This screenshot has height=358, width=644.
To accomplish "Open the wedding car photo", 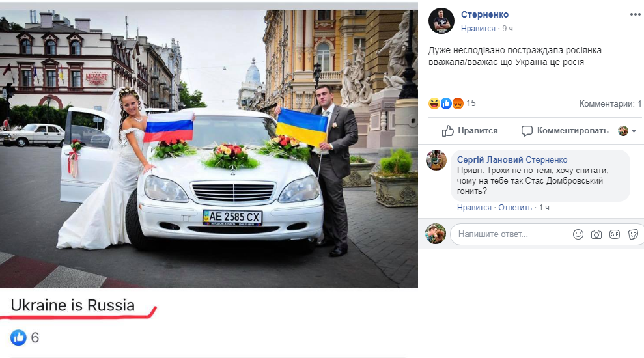I will pyautogui.click(x=208, y=149).
